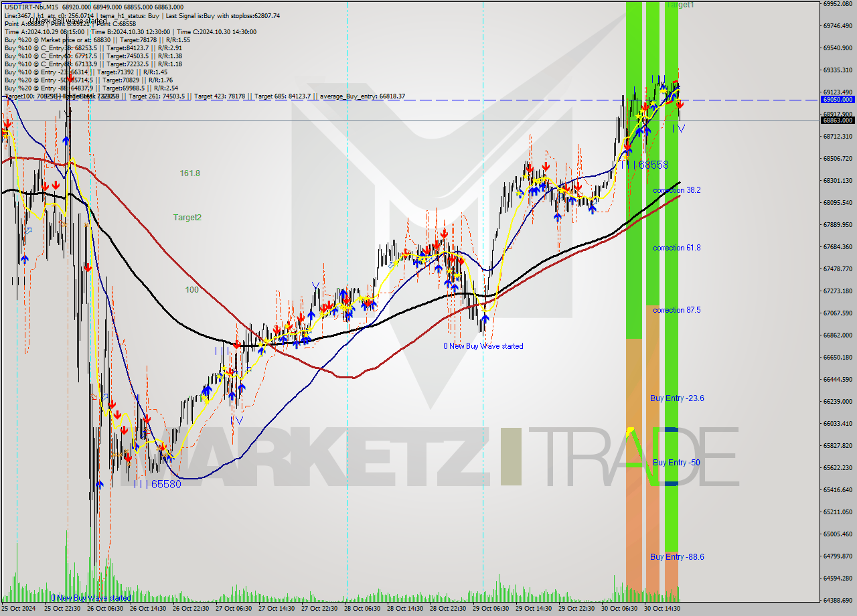Click the '30 Oct 06:30' time label
This screenshot has height=616, width=857.
619,609
